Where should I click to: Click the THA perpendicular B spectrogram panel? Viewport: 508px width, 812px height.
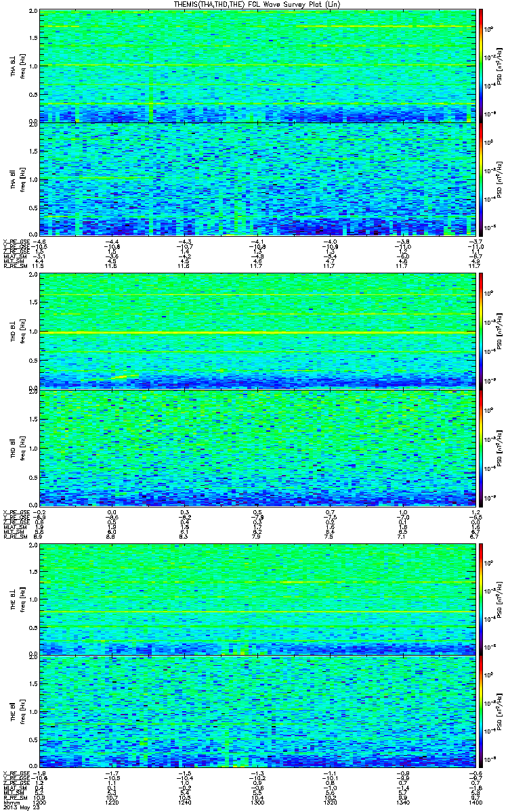[257, 66]
